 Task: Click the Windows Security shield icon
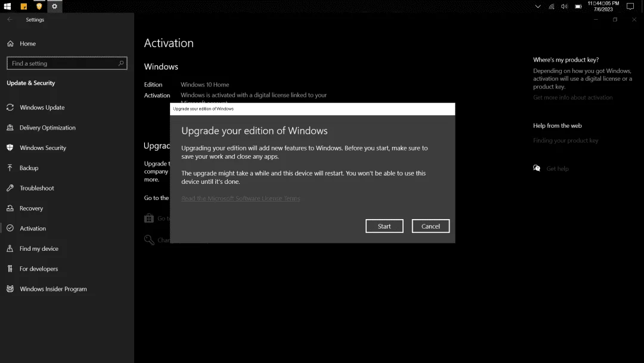tap(10, 147)
